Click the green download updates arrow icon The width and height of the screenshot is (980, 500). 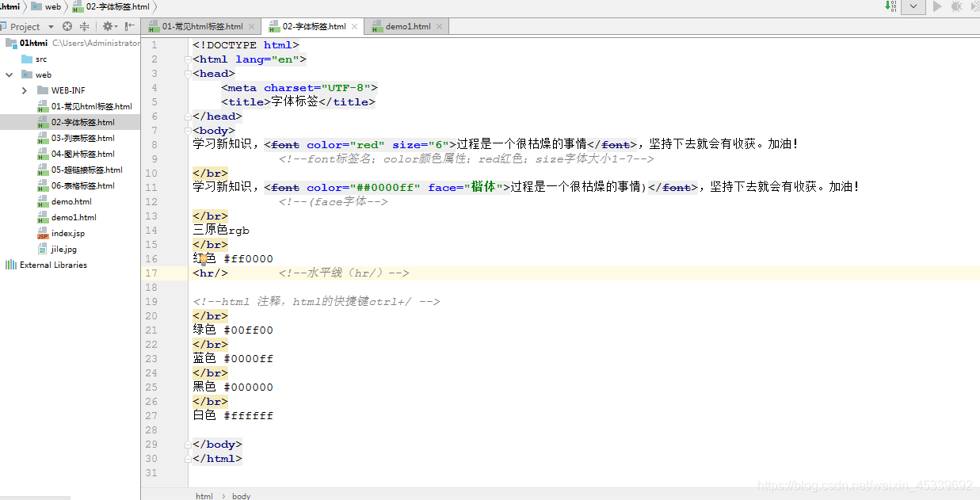(889, 8)
